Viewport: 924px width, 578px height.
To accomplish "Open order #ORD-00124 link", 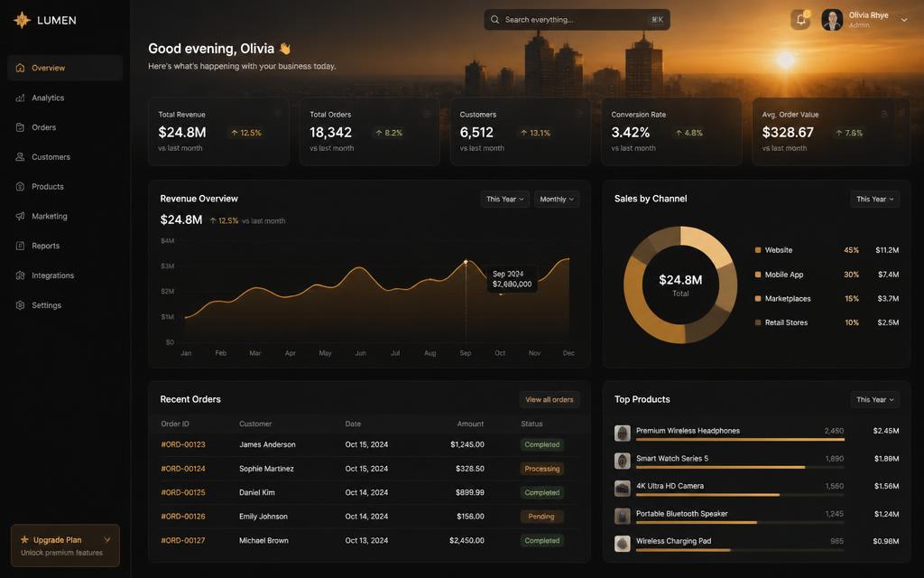I will point(183,469).
